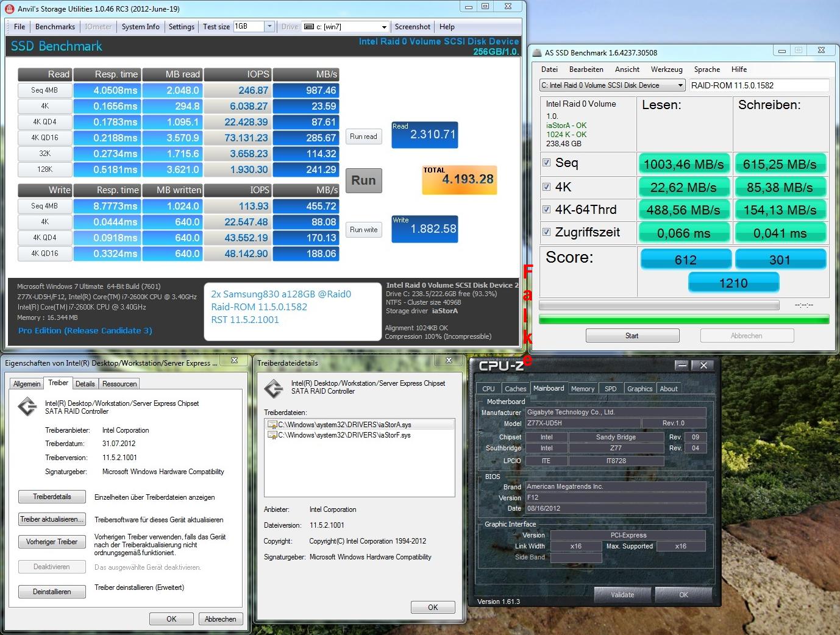Viewport: 840px width, 635px height.
Task: Click Abbrechen in the Eigenschaften window
Action: (x=220, y=619)
